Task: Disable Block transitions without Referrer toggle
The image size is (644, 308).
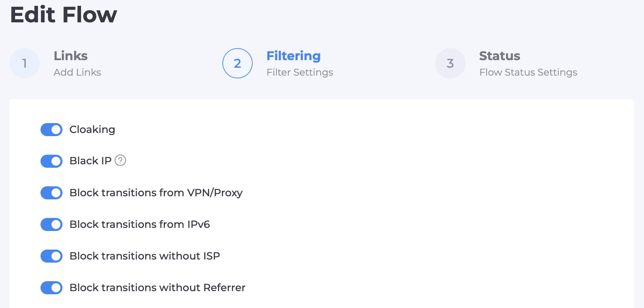Action: click(x=51, y=288)
